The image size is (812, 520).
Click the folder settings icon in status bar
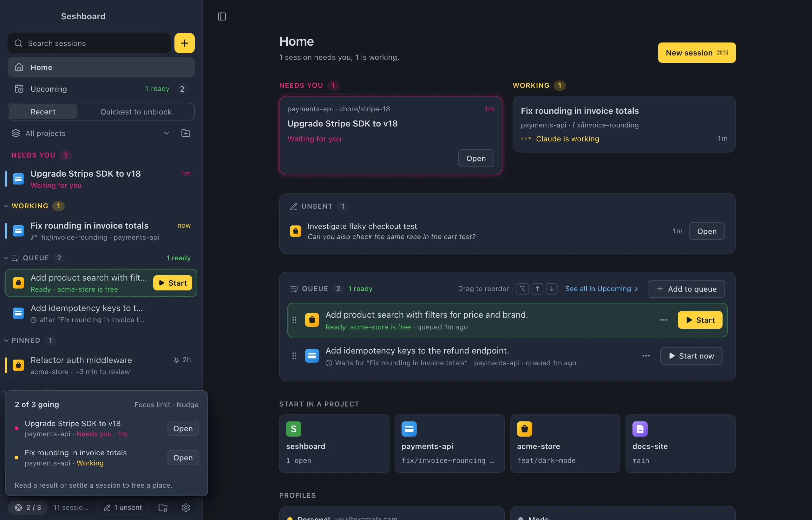(x=163, y=508)
